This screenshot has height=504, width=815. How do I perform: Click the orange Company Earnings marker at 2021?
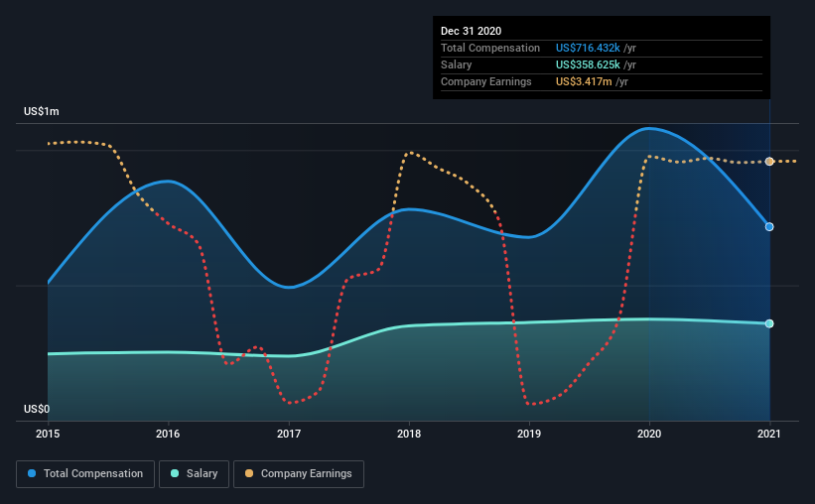769,162
